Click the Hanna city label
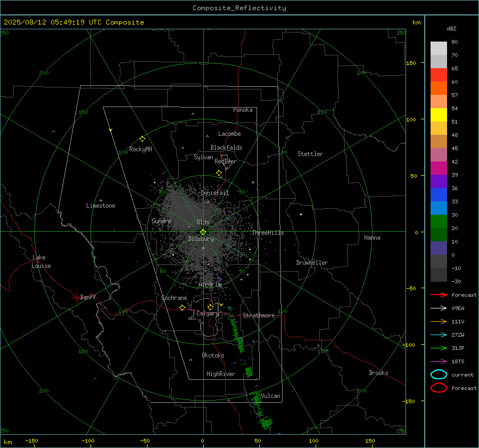This screenshot has height=448, width=479. (x=372, y=238)
